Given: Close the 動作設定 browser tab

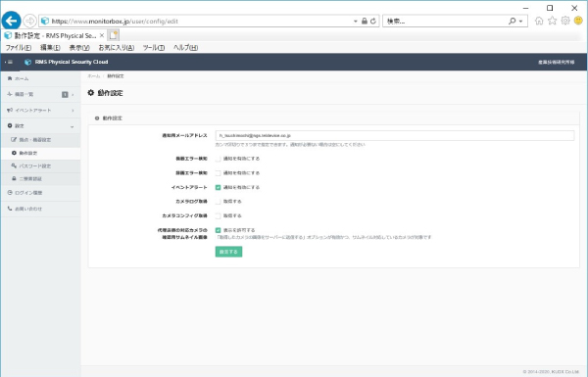Looking at the screenshot, I should 102,35.
